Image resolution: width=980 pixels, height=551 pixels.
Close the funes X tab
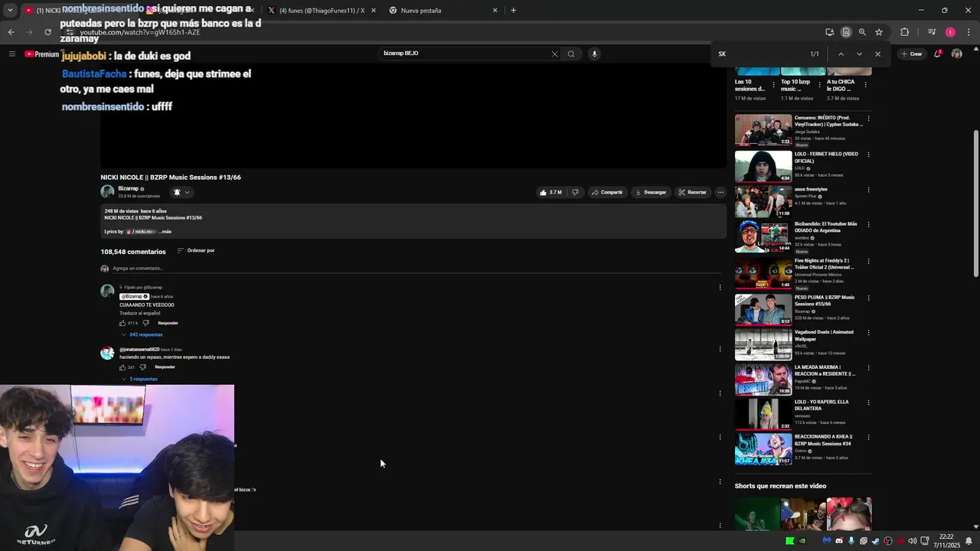(x=373, y=11)
